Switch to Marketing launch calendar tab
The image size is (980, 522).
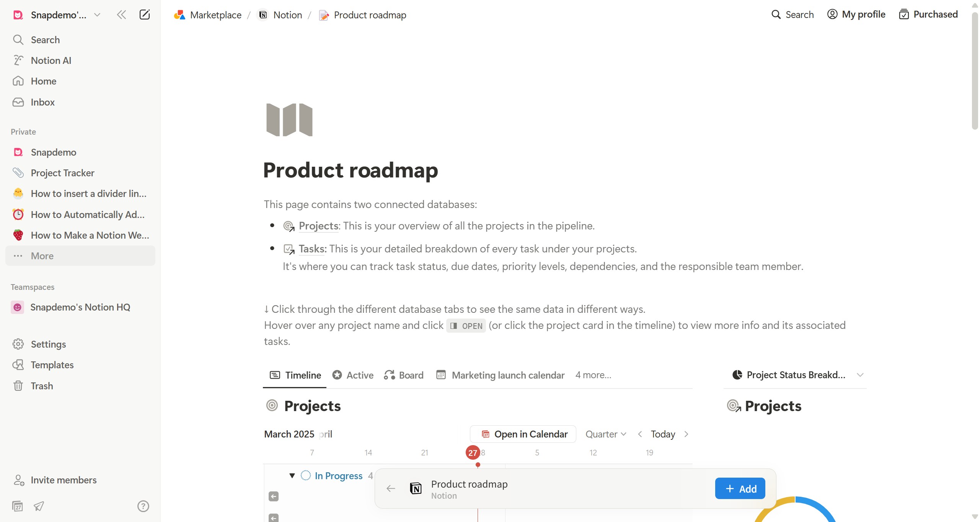[x=501, y=375]
